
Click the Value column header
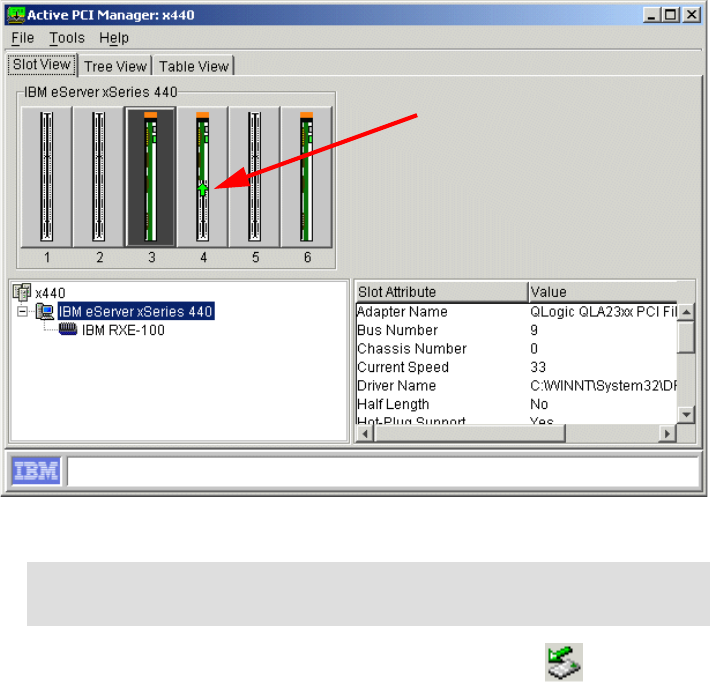click(603, 292)
